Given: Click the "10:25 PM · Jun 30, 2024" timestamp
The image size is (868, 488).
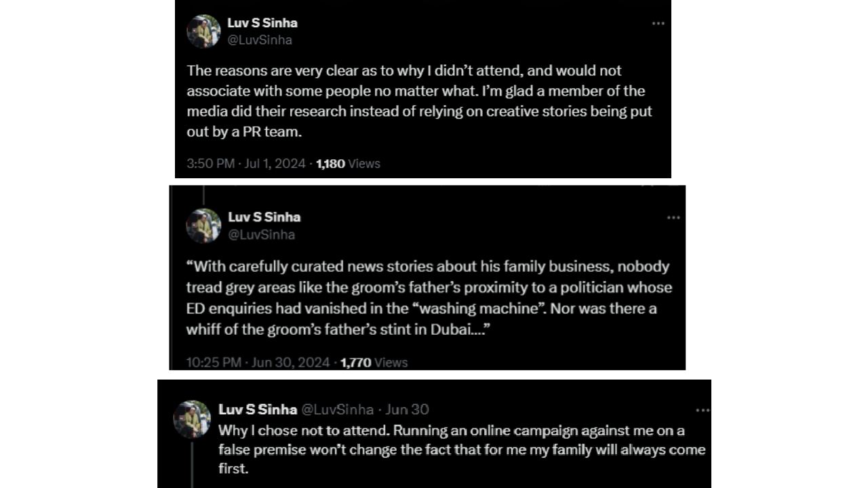Looking at the screenshot, I should (258, 363).
